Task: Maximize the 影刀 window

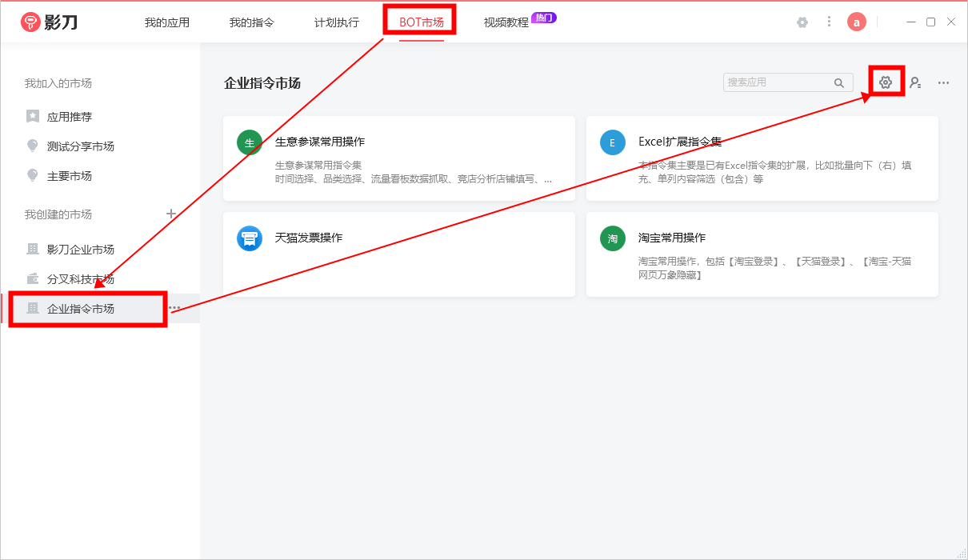Action: coord(930,22)
